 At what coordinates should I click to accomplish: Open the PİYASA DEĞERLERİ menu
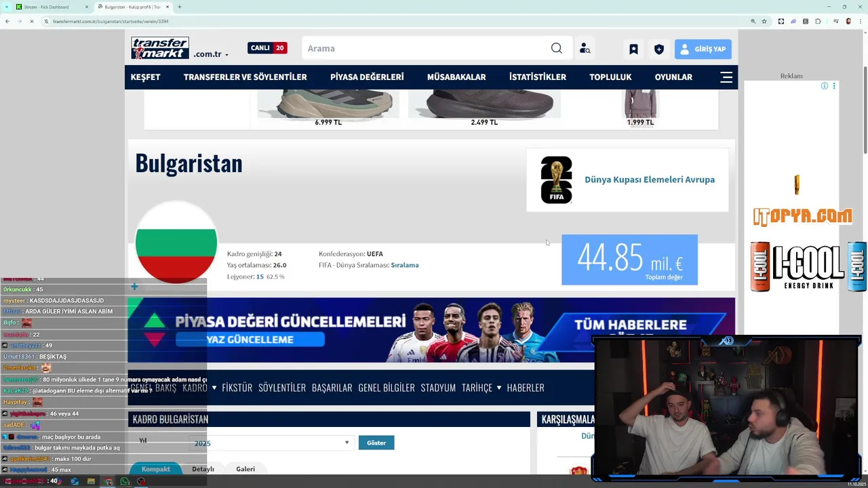pos(367,77)
